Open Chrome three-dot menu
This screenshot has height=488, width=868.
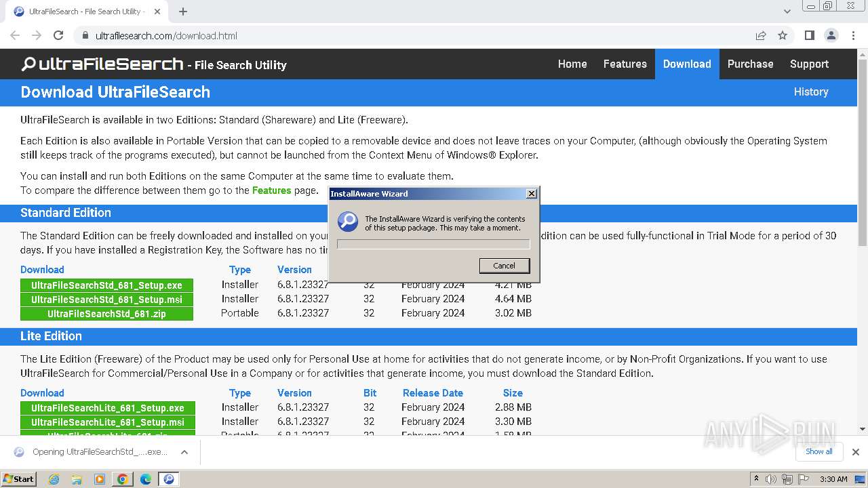coord(854,35)
